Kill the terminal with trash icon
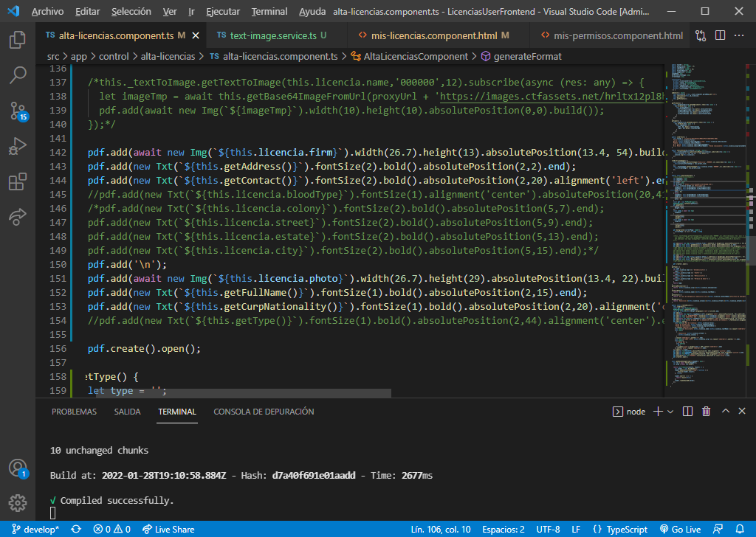 click(706, 412)
